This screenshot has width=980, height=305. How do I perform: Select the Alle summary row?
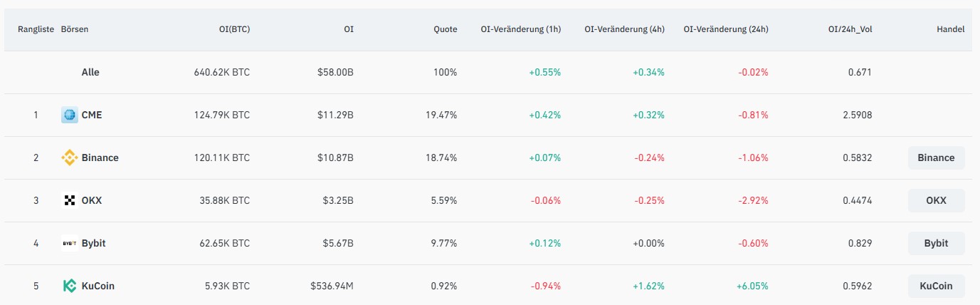[90, 72]
